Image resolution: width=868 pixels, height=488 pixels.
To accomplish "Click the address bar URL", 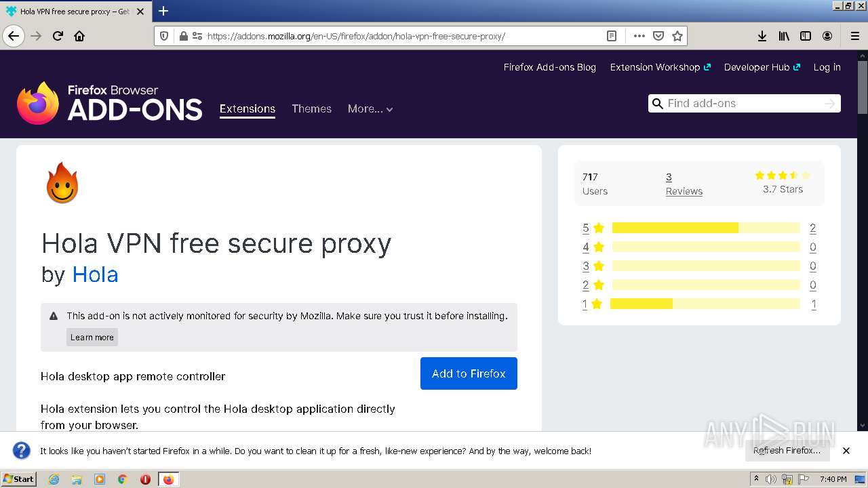I will [x=356, y=36].
